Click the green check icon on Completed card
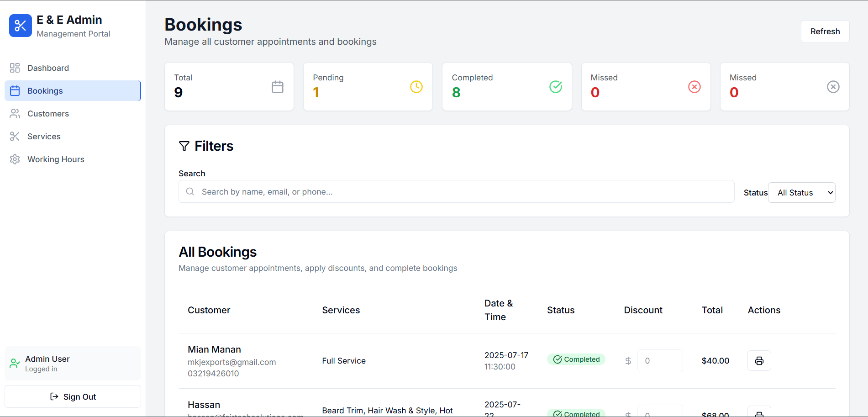The image size is (868, 417). (x=555, y=86)
